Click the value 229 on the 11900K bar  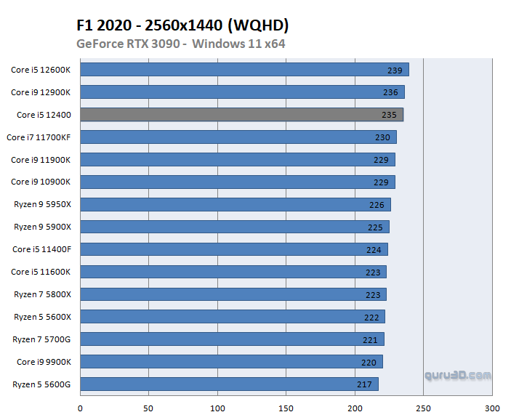point(381,160)
